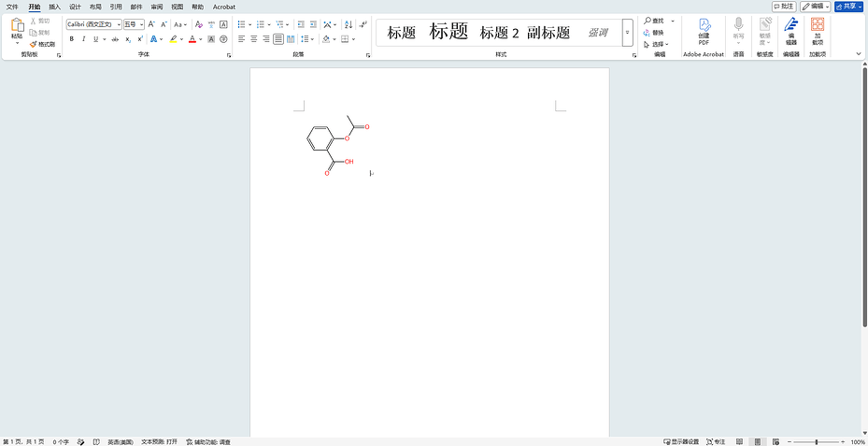868x446 pixels.
Task: Toggle Underline formatting
Action: click(95, 39)
